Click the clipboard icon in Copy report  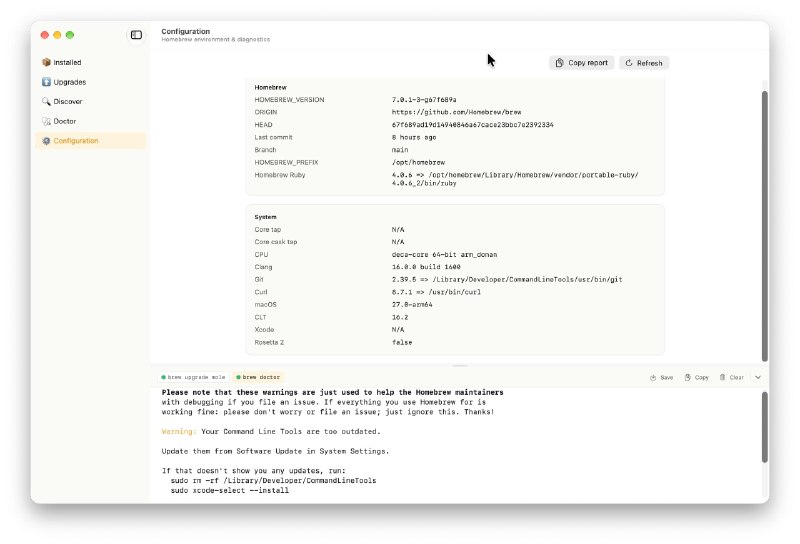tap(560, 63)
